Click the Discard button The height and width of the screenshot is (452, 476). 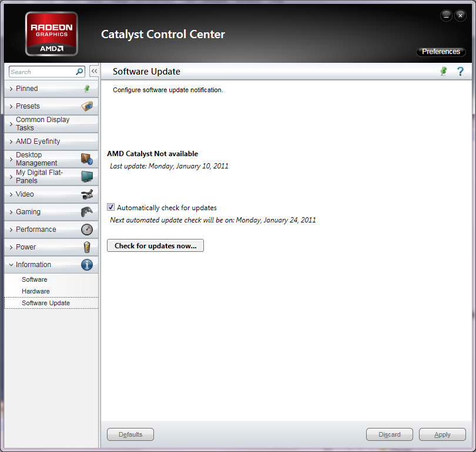pos(390,434)
